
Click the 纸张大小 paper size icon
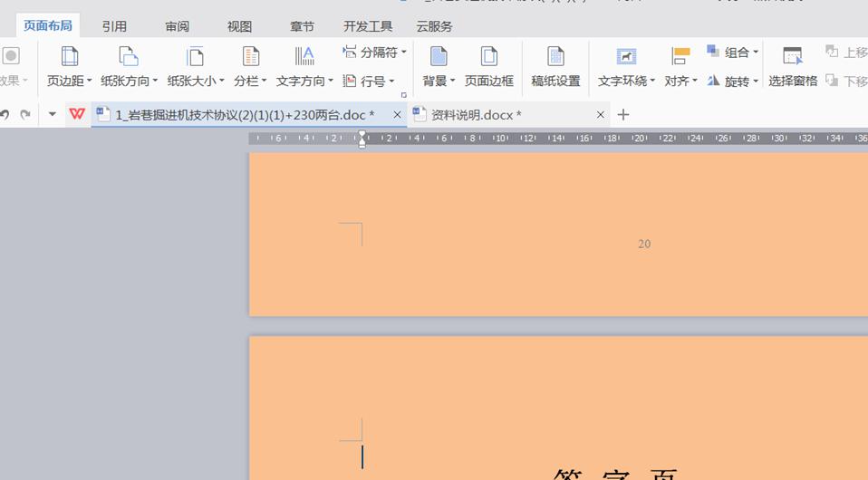[195, 56]
